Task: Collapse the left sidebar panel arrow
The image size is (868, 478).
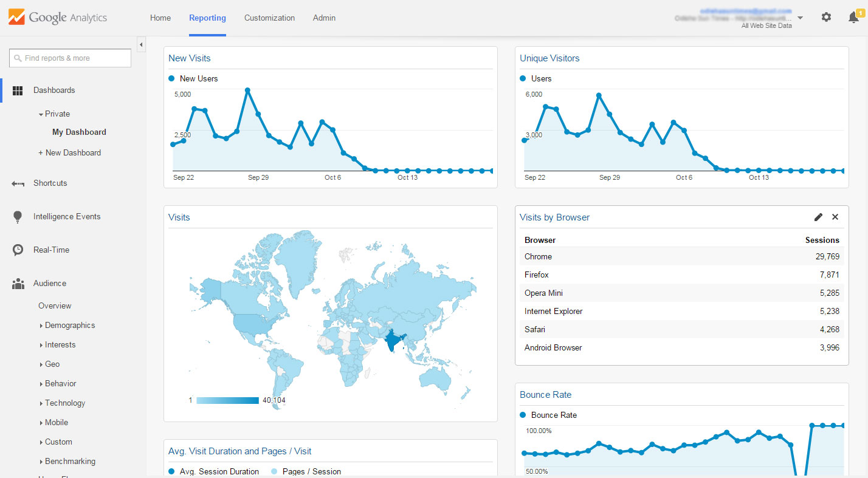Action: click(x=141, y=44)
